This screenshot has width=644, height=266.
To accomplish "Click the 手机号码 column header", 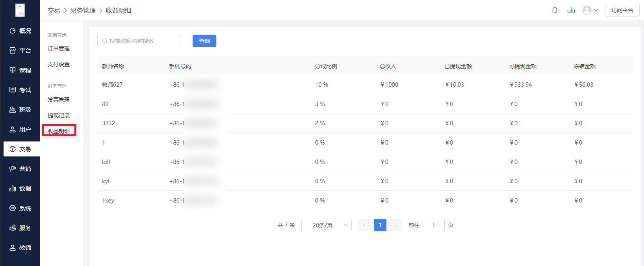I will pyautogui.click(x=180, y=66).
